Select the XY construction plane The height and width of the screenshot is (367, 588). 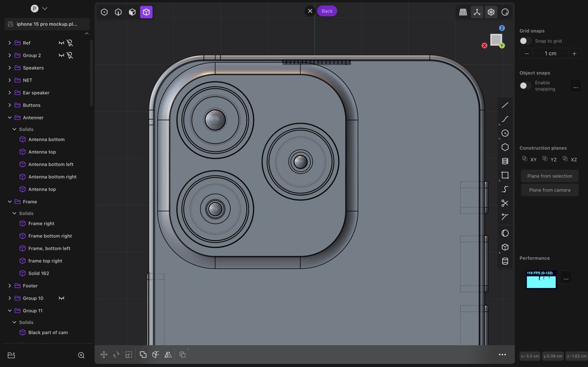529,159
